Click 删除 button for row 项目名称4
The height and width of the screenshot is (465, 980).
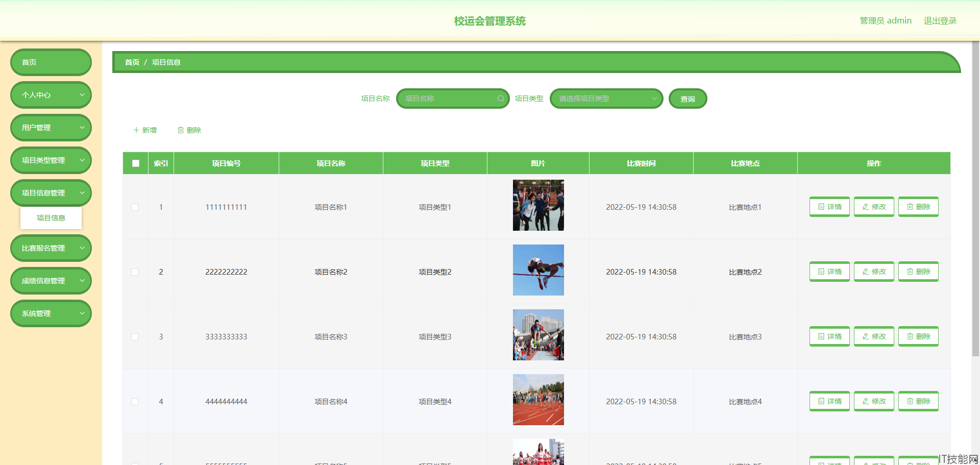click(x=918, y=401)
